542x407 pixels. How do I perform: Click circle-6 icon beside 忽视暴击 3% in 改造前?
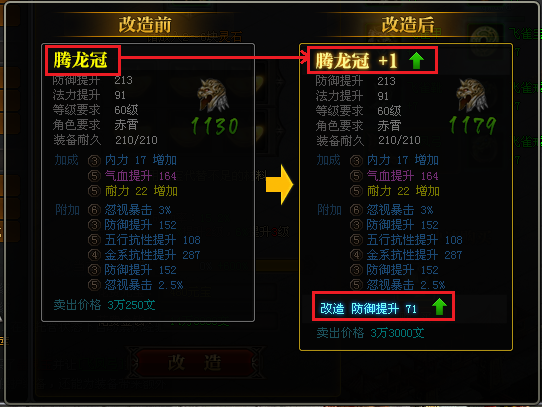point(94,210)
